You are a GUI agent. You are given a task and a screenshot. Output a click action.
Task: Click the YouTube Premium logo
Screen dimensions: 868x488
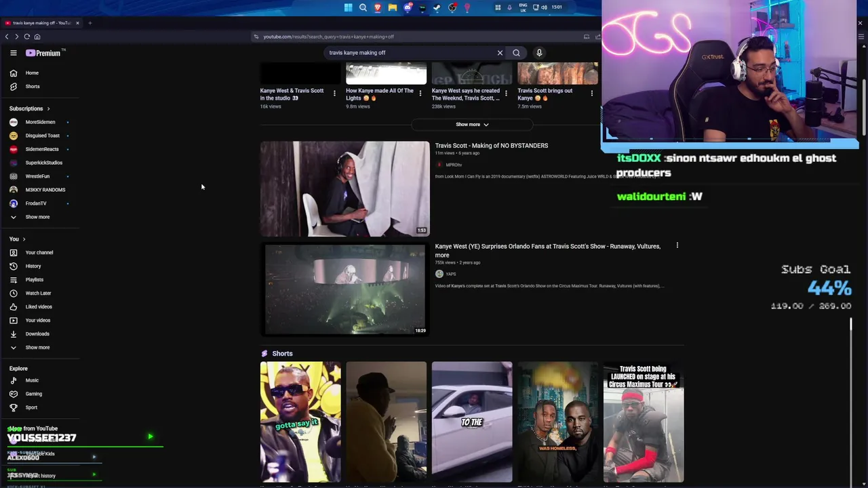tap(43, 53)
